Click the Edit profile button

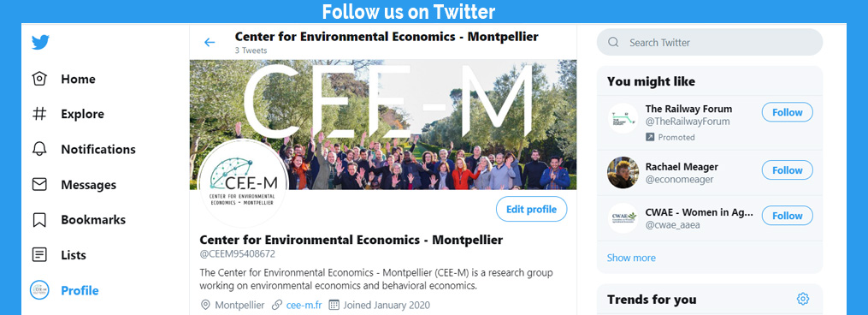(x=531, y=209)
